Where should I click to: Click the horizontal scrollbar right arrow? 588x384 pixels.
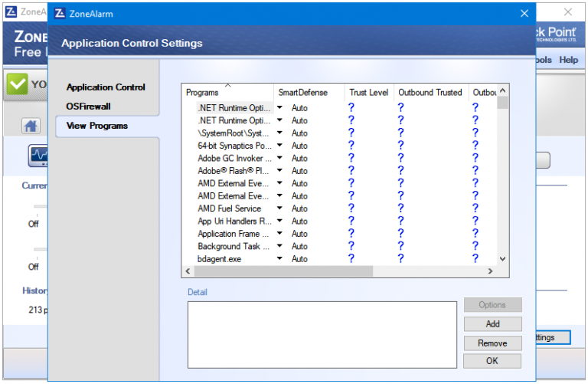pyautogui.click(x=490, y=271)
